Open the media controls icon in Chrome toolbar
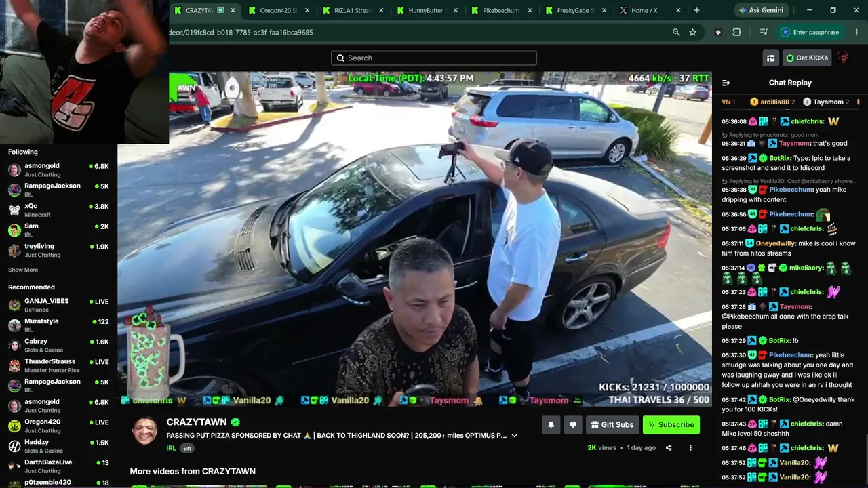The image size is (868, 488). [764, 32]
